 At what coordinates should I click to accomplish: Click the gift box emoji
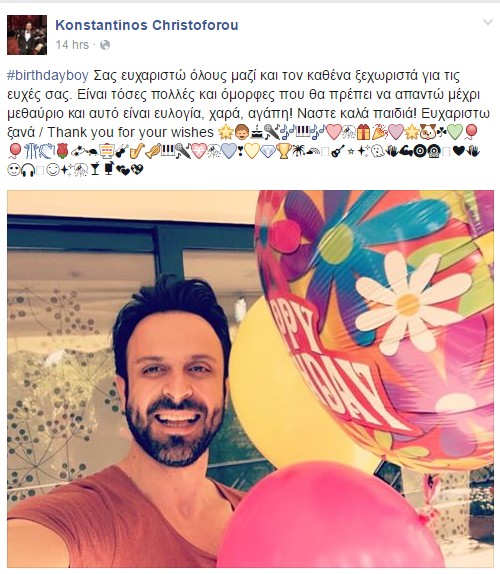[x=363, y=132]
